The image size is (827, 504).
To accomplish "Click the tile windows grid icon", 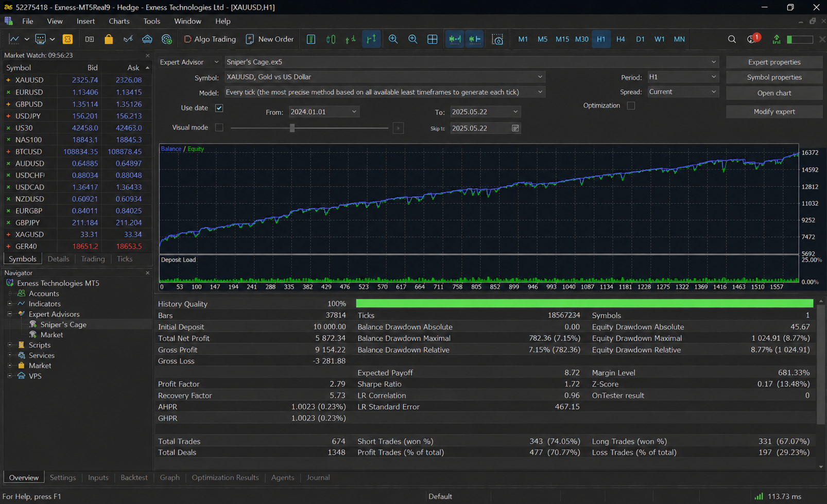I will (x=433, y=39).
